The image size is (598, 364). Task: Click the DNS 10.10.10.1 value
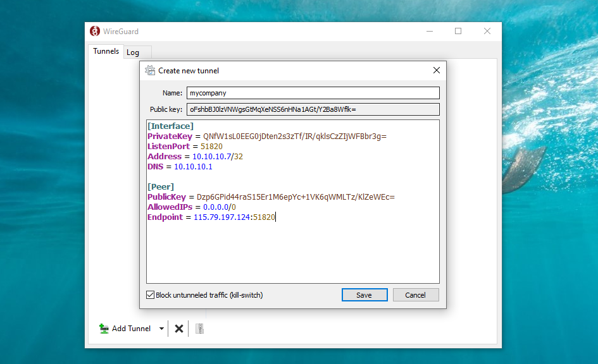coord(193,167)
